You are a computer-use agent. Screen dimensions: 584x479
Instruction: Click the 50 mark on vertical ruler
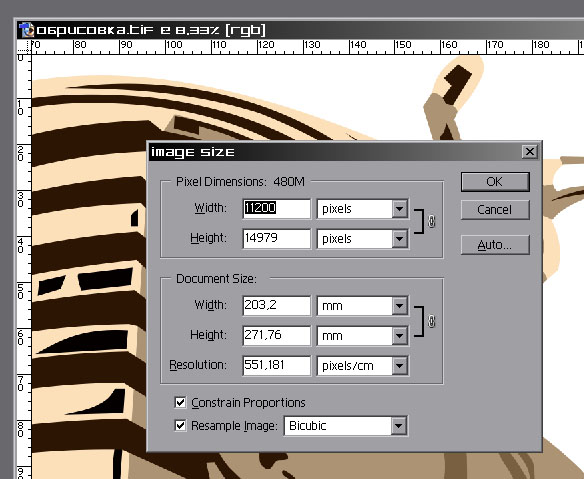pyautogui.click(x=20, y=292)
